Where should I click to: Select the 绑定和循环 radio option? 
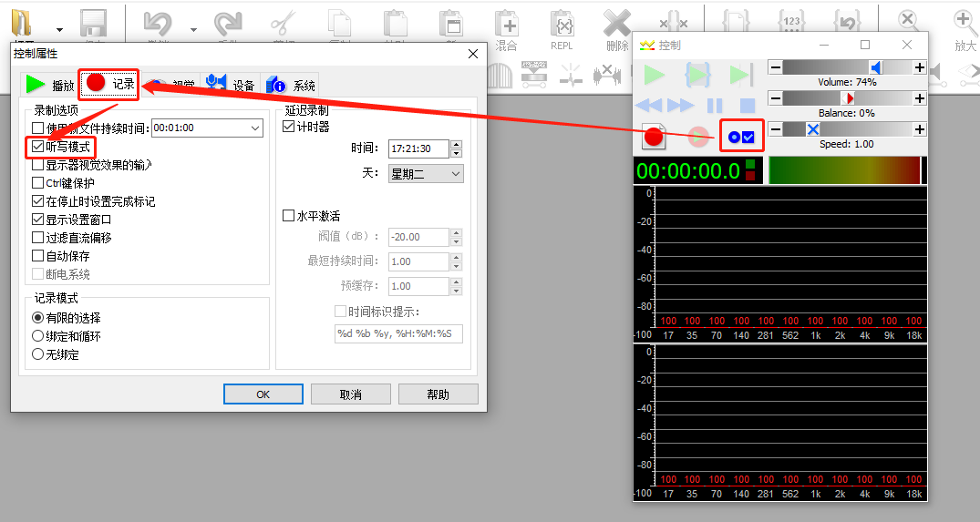coord(37,336)
